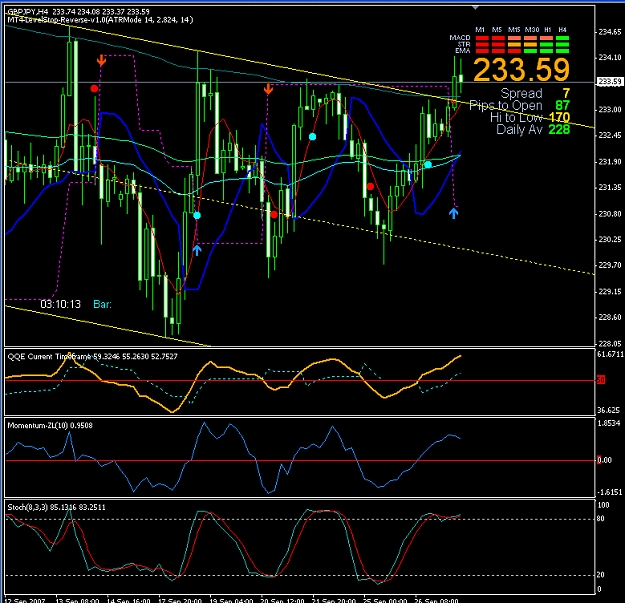Click the cyan Bar: label
The image size is (625, 603).
click(x=102, y=304)
